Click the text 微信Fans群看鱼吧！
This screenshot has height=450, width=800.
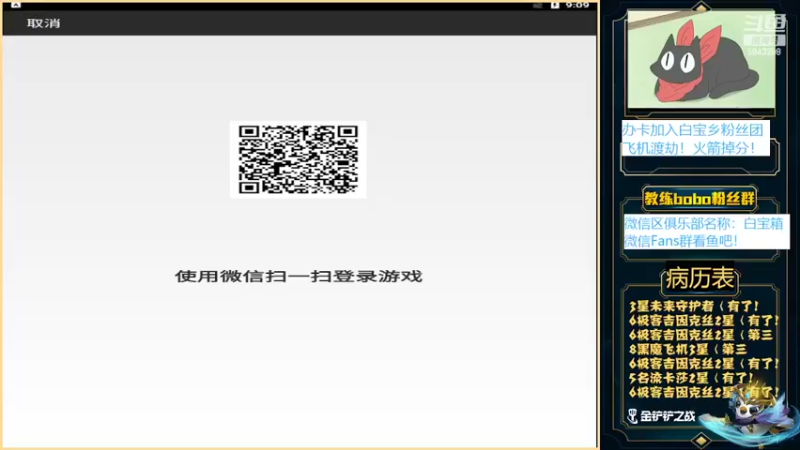pos(682,240)
